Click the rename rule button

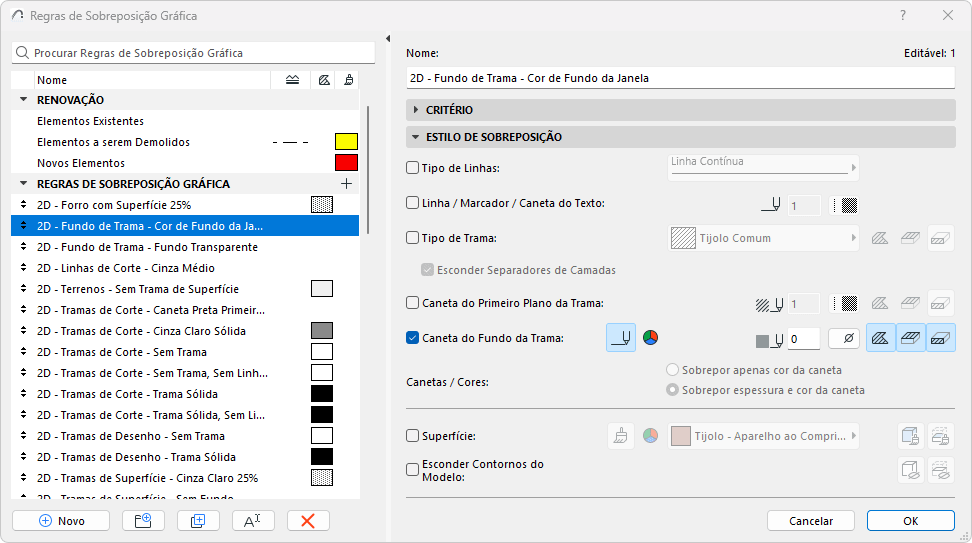tap(253, 521)
